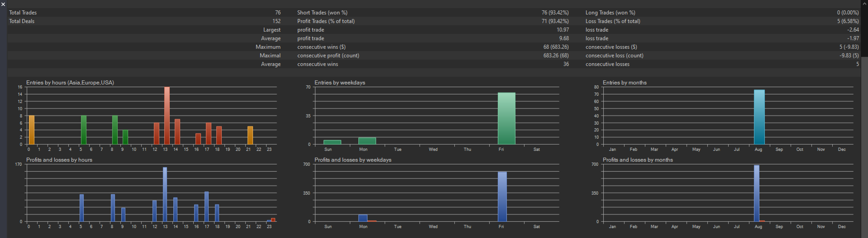Screen dimensions: 868x238
Task: Click the Sun bar in Entries by weekdays
Action: (332, 142)
